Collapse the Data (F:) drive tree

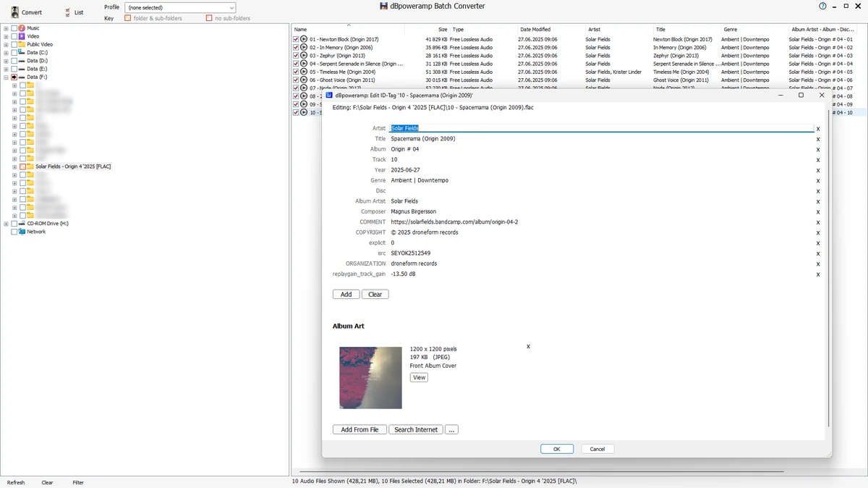click(6, 77)
